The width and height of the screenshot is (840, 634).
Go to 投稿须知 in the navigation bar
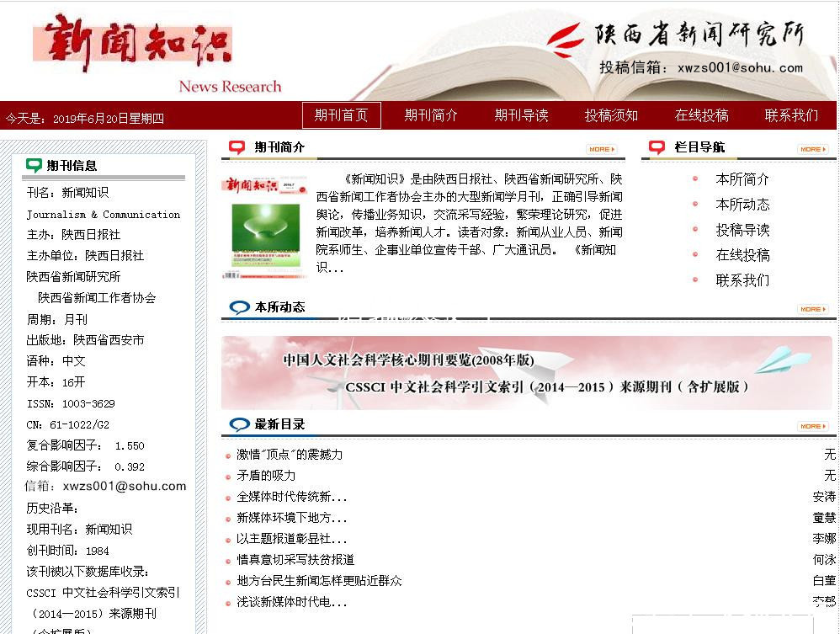point(611,115)
